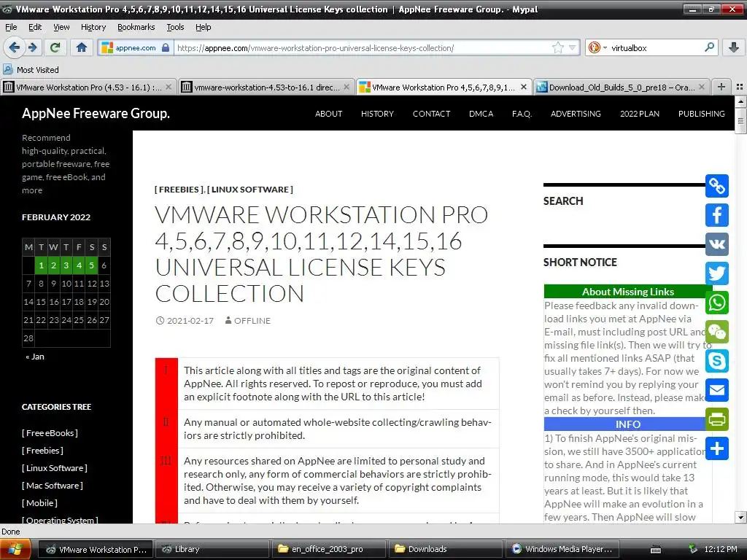
Task: Click the search magnifier icon
Action: (x=709, y=47)
